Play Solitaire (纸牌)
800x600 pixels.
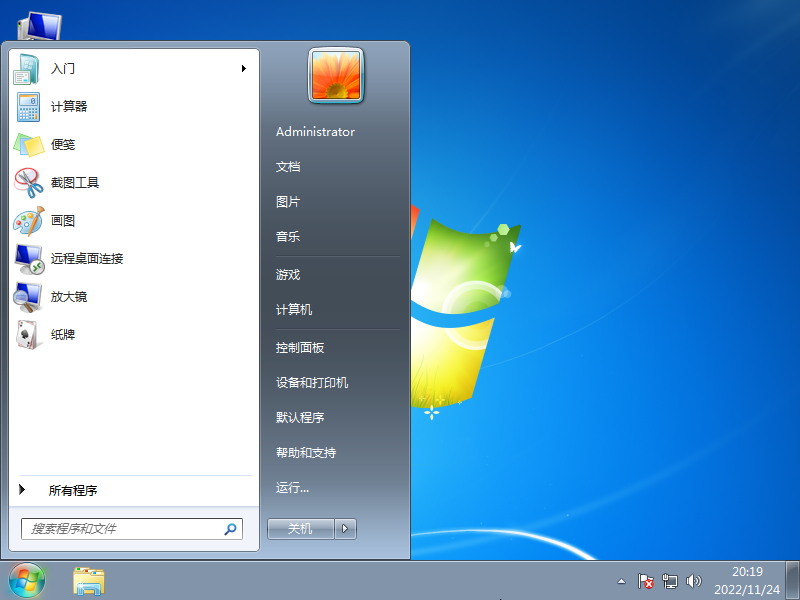click(x=63, y=335)
